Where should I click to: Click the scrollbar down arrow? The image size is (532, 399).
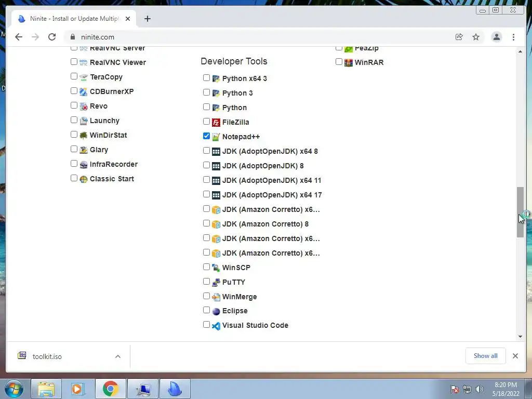tap(520, 337)
